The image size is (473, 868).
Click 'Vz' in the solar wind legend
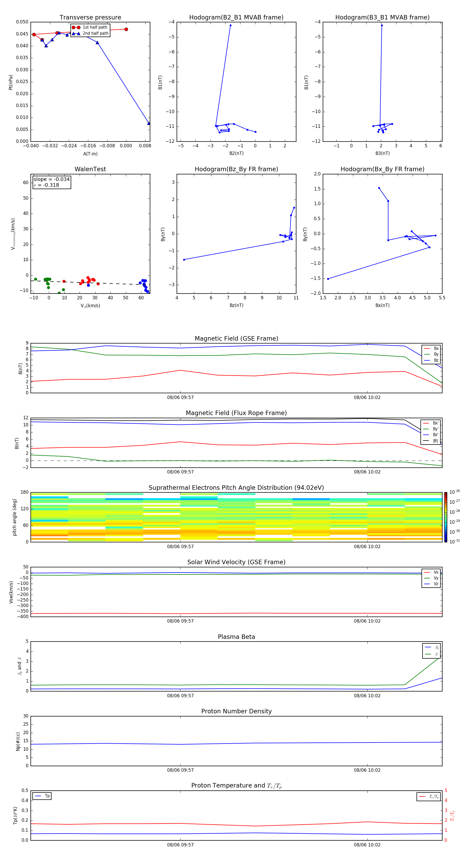pos(431,584)
